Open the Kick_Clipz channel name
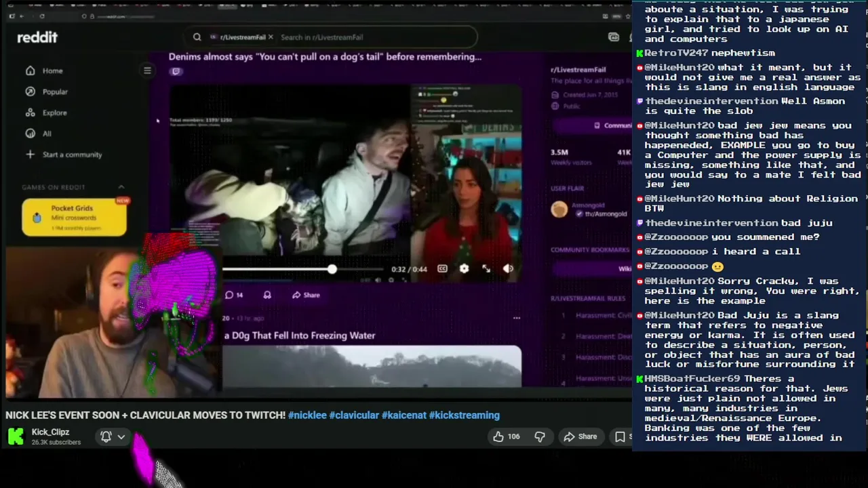Screen dimensions: 868x488 [x=50, y=432]
